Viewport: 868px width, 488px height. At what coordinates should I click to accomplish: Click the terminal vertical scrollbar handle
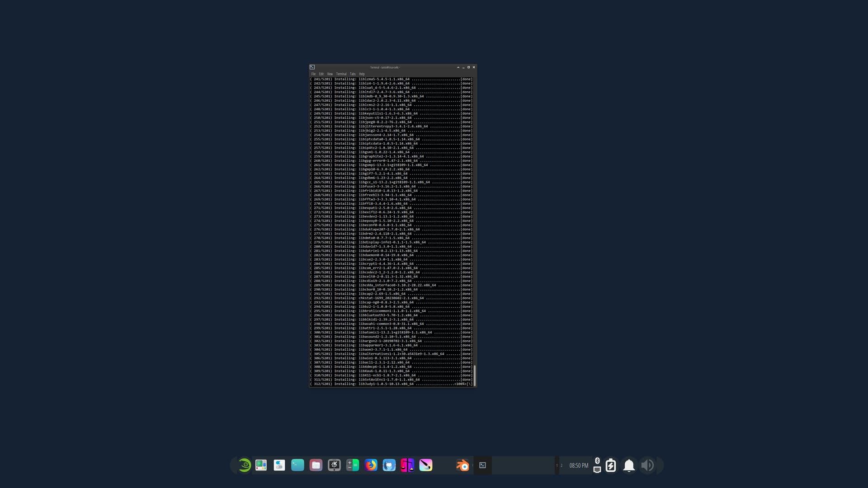474,375
